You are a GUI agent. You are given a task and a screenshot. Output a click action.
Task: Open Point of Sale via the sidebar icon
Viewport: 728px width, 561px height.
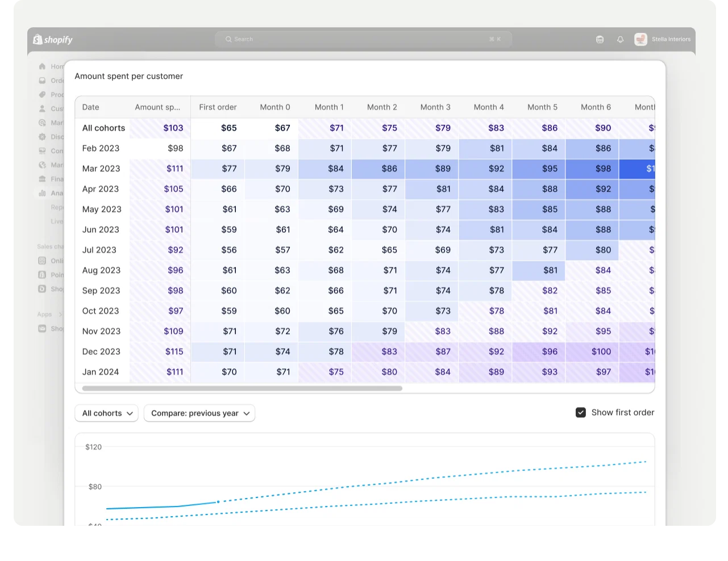pos(42,275)
